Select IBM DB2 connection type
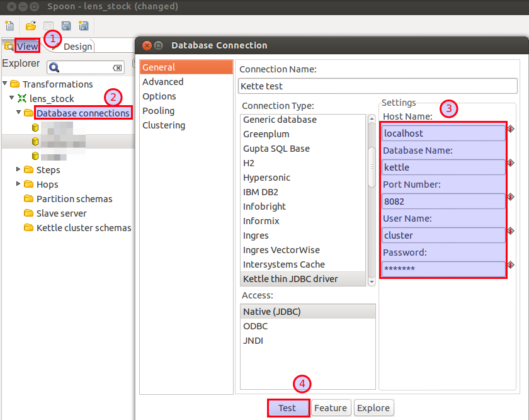Viewport: 529px width, 420px height. coord(303,192)
